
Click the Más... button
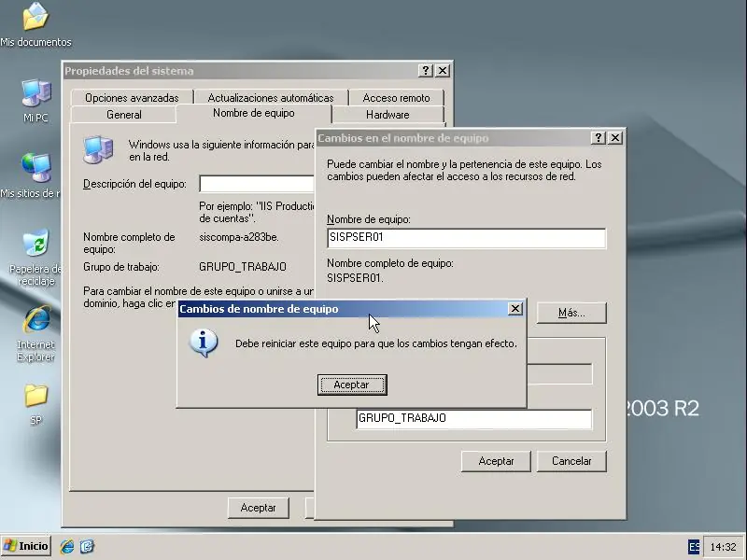pyautogui.click(x=571, y=313)
